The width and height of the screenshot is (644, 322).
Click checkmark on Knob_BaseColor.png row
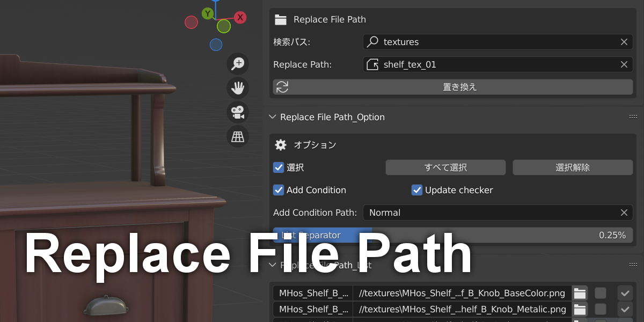(625, 293)
